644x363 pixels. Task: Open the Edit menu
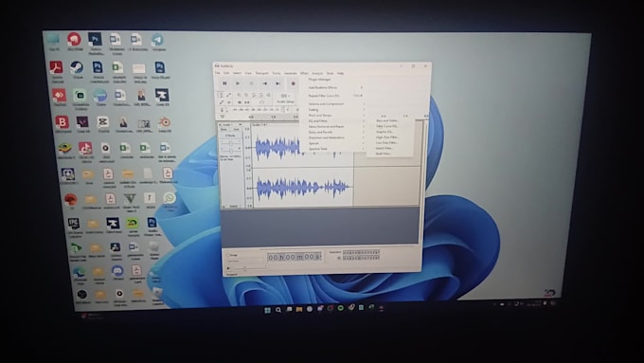click(x=226, y=73)
